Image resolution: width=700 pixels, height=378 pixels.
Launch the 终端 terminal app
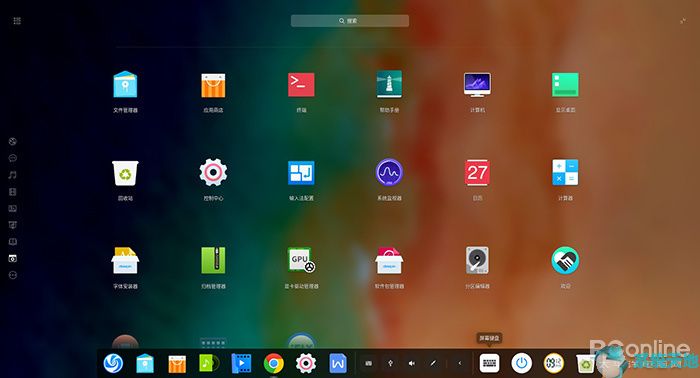(x=301, y=84)
